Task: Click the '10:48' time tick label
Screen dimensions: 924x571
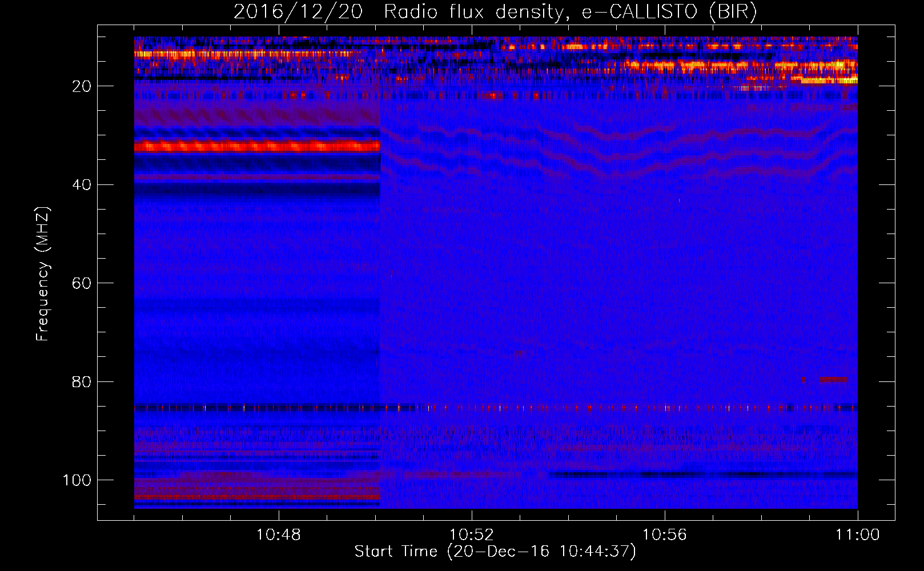Action: point(278,535)
